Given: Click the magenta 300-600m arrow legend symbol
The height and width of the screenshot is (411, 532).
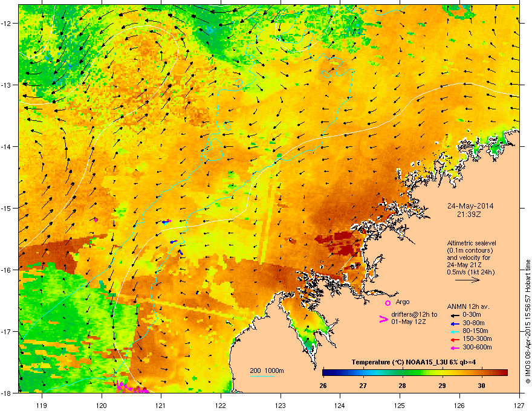Looking at the screenshot, I should (x=455, y=348).
